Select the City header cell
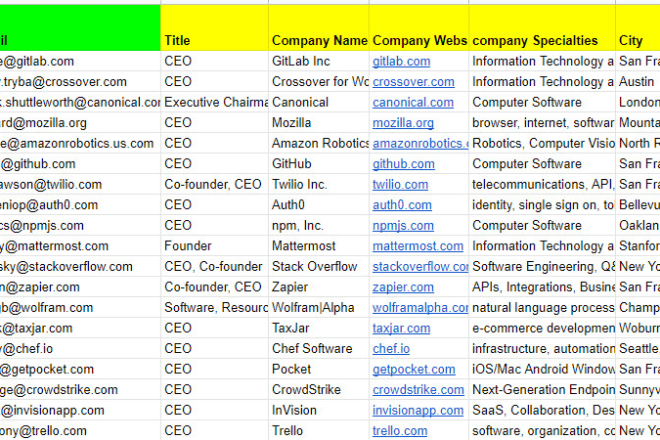 pos(638,28)
